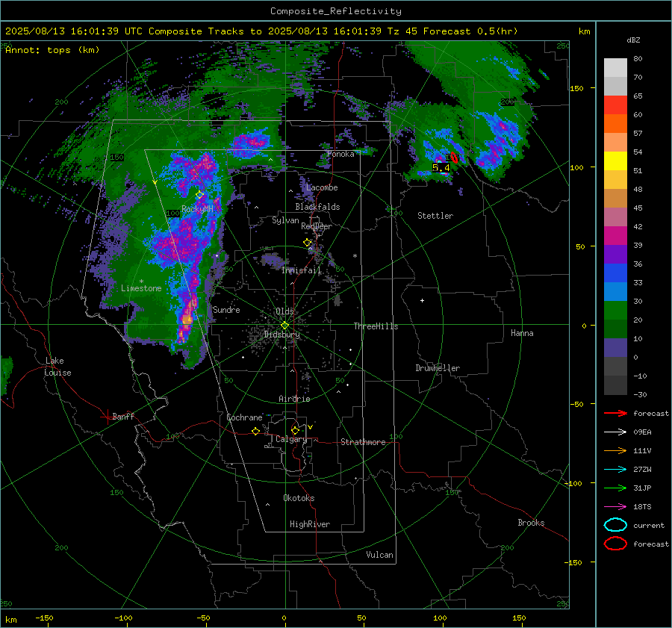
Task: Click the Olds city label
Action: point(284,311)
